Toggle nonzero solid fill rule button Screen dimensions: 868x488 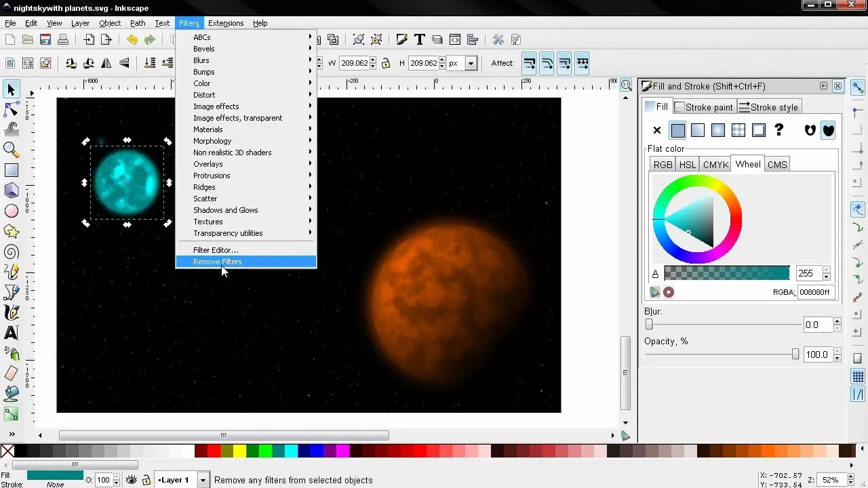[828, 130]
